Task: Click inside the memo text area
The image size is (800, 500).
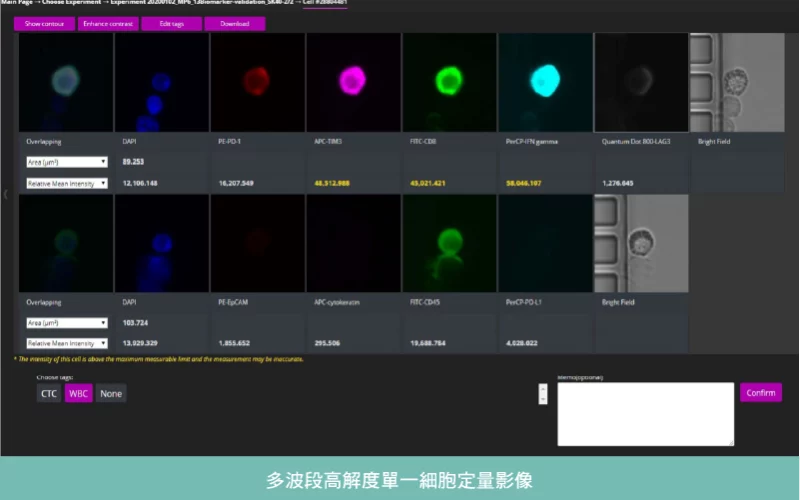Action: tap(645, 414)
